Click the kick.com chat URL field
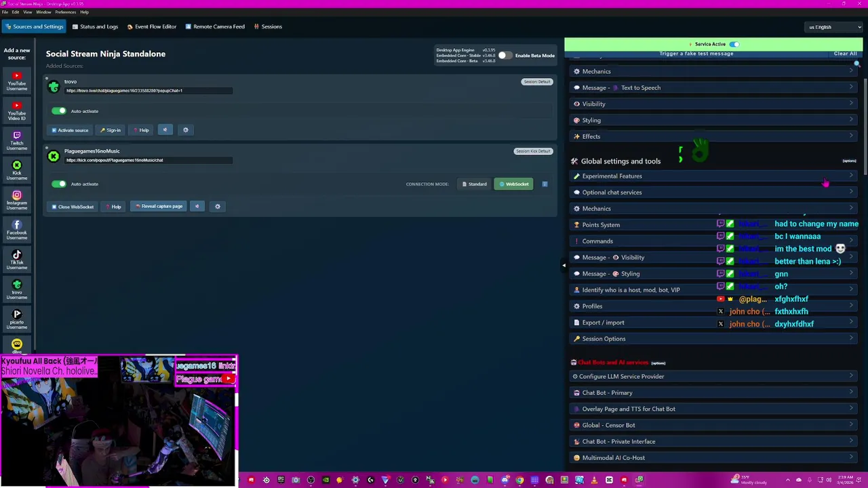868x488 pixels. [x=149, y=161]
